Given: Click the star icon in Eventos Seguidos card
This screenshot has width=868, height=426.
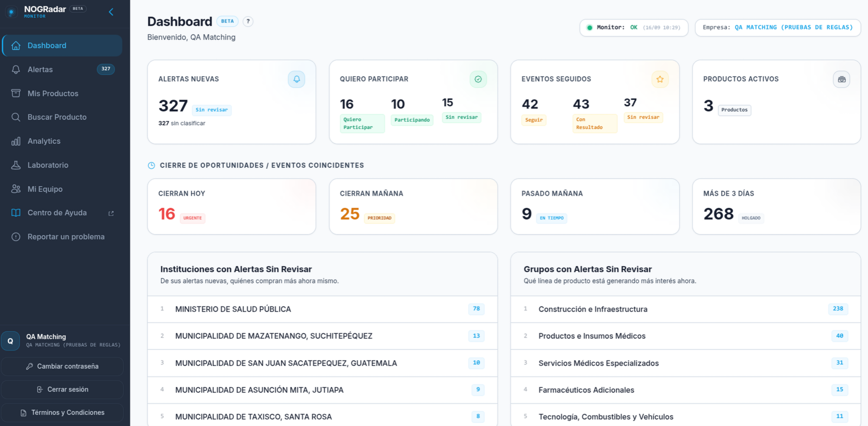Looking at the screenshot, I should pyautogui.click(x=660, y=79).
